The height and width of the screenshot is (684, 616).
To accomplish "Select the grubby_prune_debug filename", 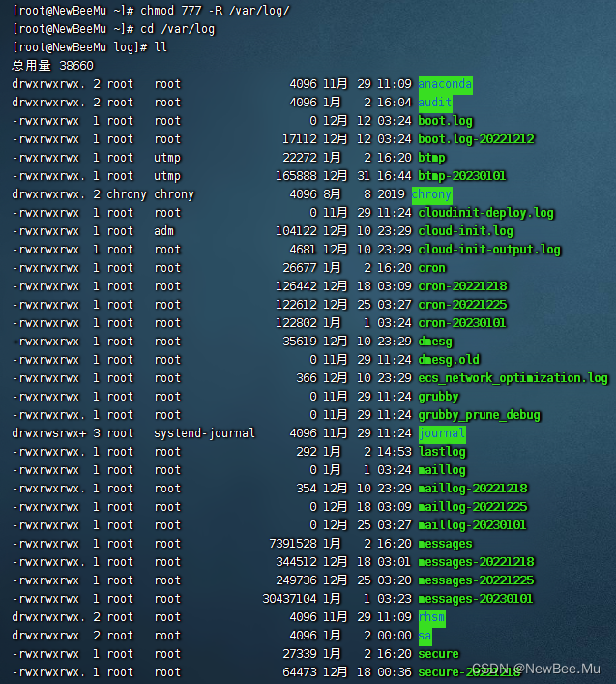I will point(479,415).
